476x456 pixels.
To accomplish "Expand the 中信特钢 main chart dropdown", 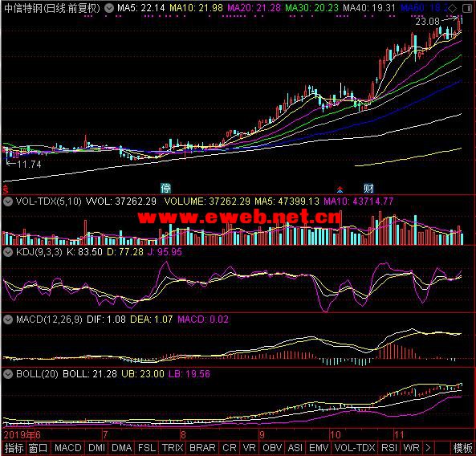I will pyautogui.click(x=109, y=8).
